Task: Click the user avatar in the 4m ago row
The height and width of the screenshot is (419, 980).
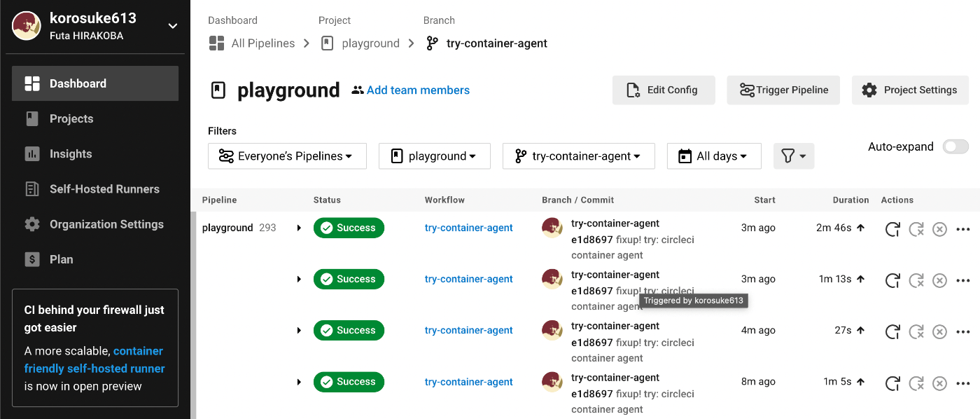Action: [552, 330]
